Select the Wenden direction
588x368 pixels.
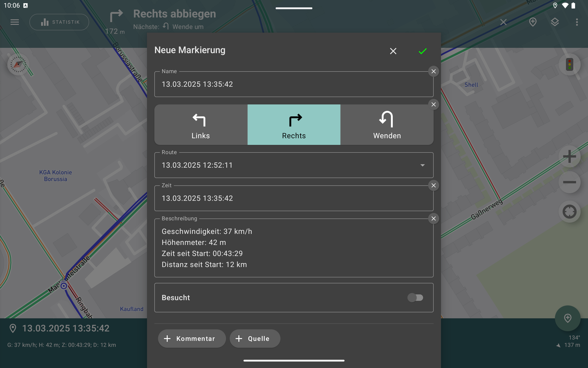pos(387,125)
